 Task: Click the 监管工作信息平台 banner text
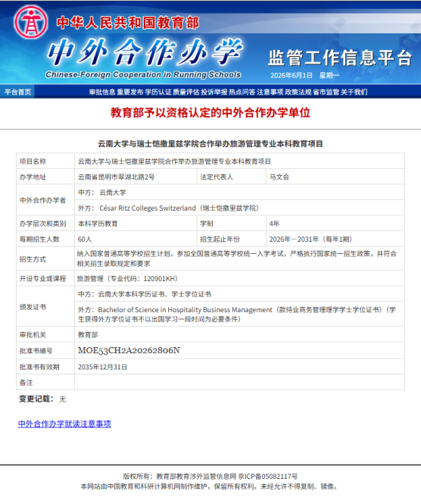(x=340, y=58)
